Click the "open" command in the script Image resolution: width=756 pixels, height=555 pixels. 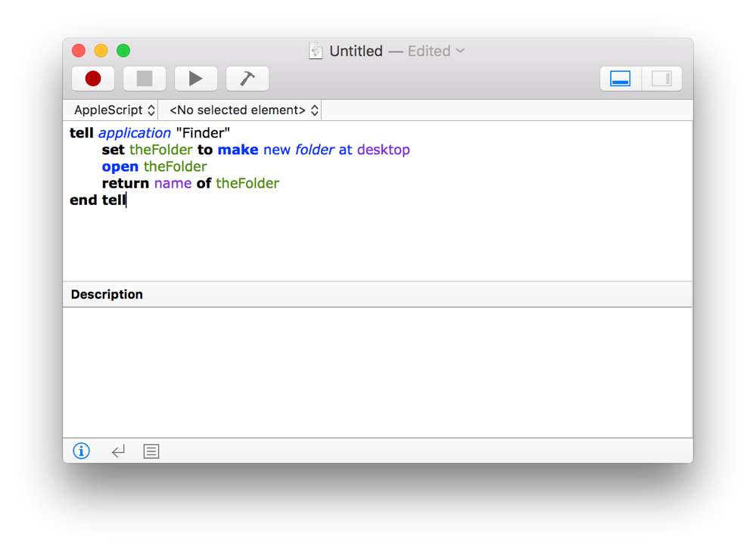click(120, 167)
